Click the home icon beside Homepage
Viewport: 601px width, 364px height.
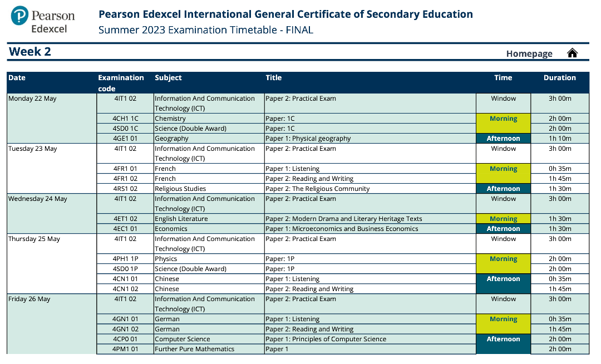coord(572,53)
